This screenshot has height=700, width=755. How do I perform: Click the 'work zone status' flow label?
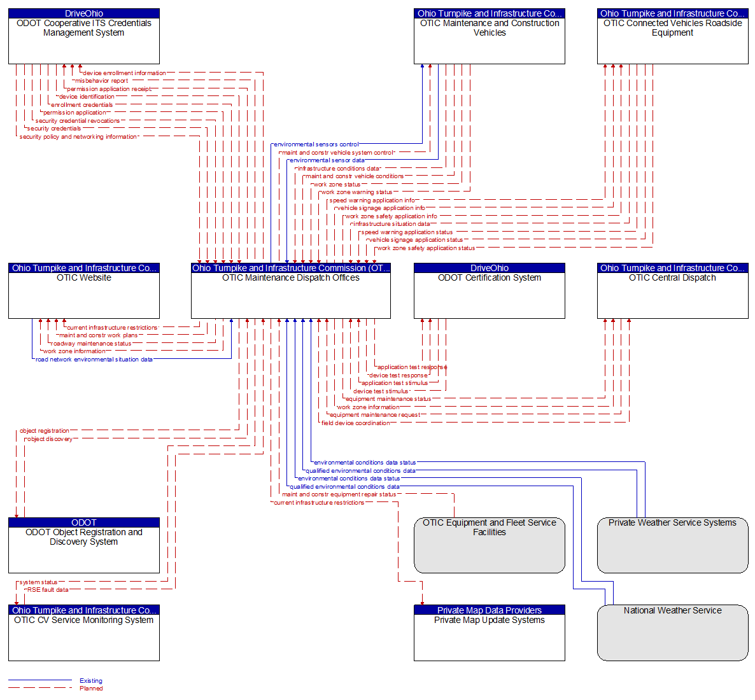[x=337, y=185]
